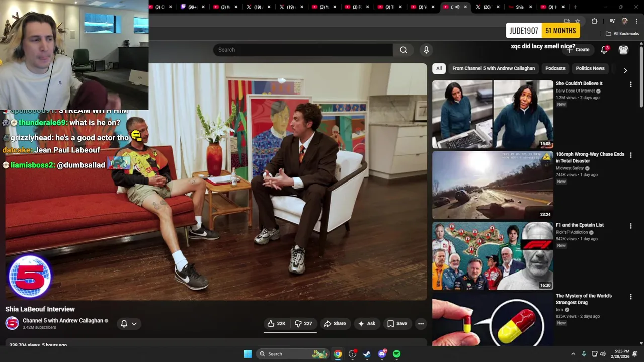Open YouTube notifications bell
Viewport: 644px width, 362px height.
coord(604,50)
